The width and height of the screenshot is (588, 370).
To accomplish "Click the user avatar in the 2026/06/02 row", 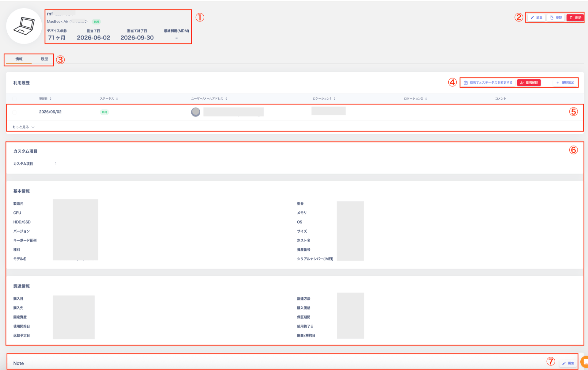I will coord(195,112).
